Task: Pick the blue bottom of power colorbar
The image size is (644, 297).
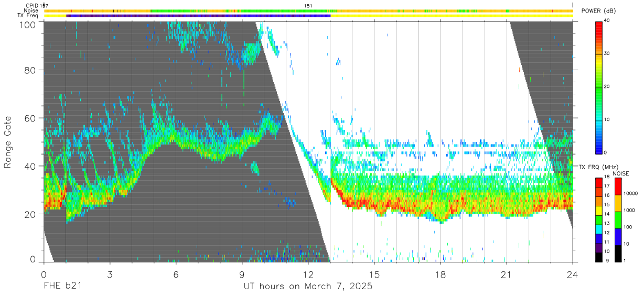Action: point(598,147)
